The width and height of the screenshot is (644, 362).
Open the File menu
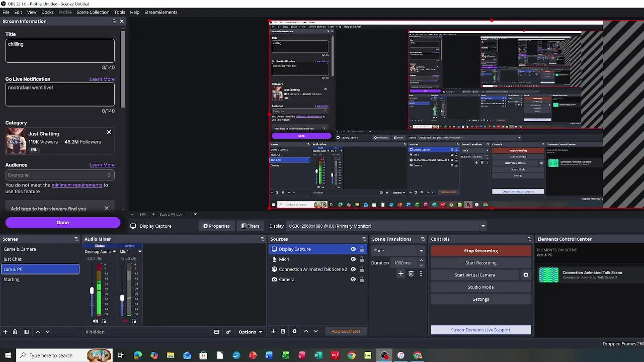pos(6,12)
